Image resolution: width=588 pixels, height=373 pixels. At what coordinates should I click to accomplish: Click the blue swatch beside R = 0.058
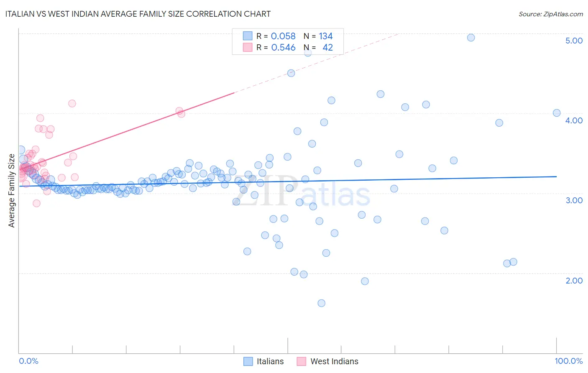(x=248, y=36)
